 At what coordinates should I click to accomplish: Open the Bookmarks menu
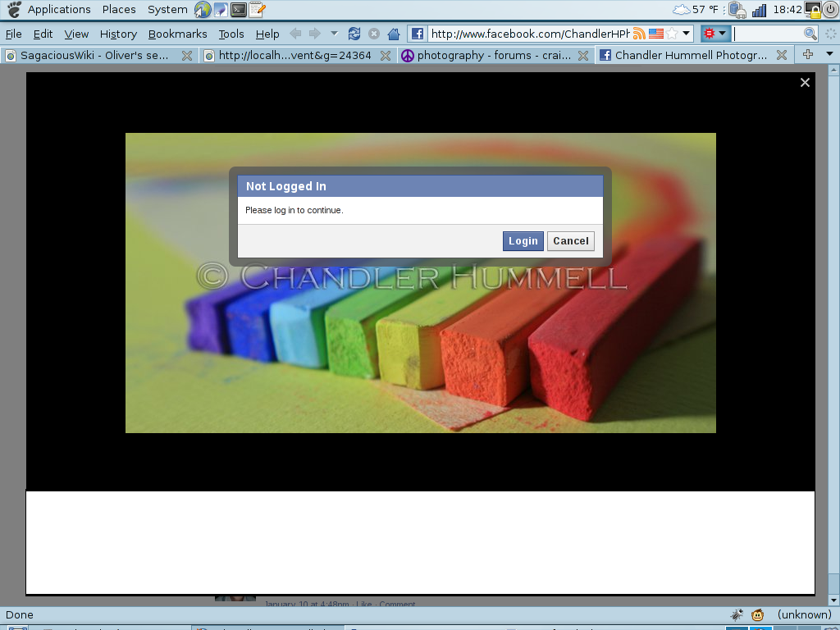(177, 34)
